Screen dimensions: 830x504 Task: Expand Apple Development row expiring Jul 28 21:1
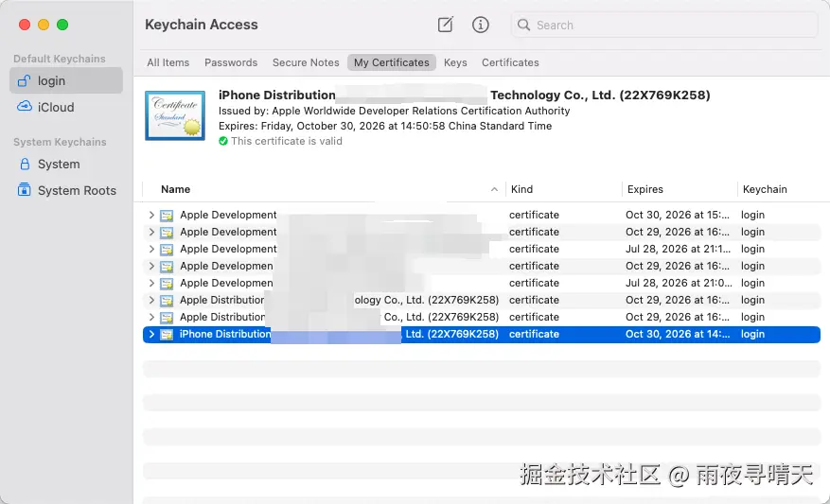[x=151, y=249]
